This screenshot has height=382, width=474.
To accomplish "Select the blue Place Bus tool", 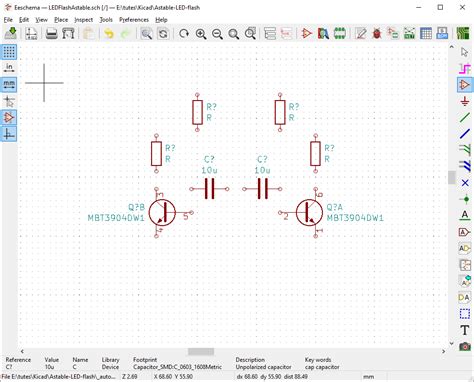I will [x=465, y=134].
